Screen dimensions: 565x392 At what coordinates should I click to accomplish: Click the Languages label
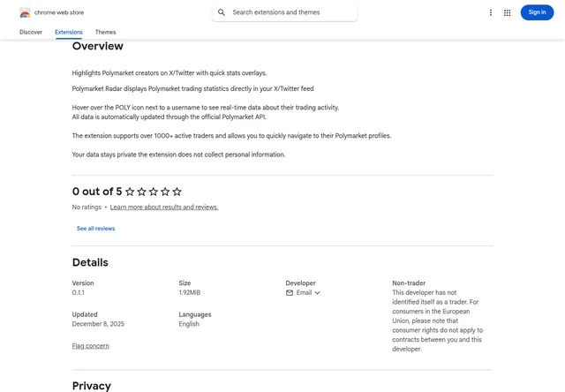click(195, 314)
